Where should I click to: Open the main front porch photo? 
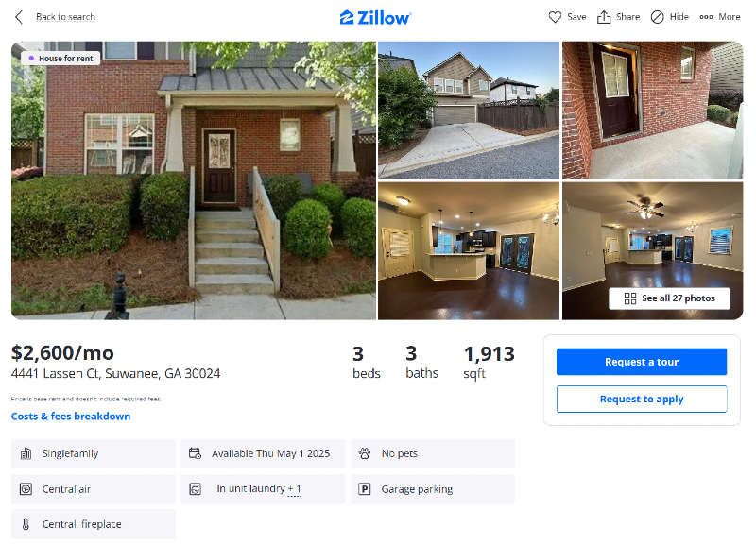point(194,180)
